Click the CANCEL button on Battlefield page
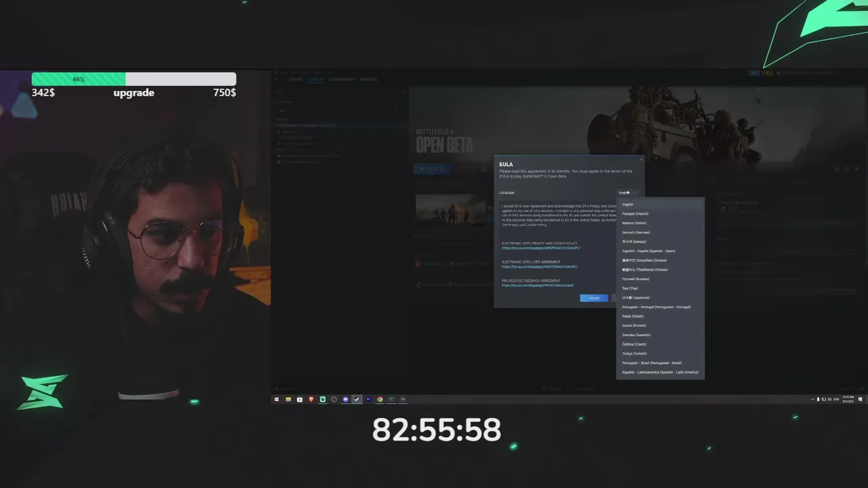This screenshot has width=868, height=488. 432,169
